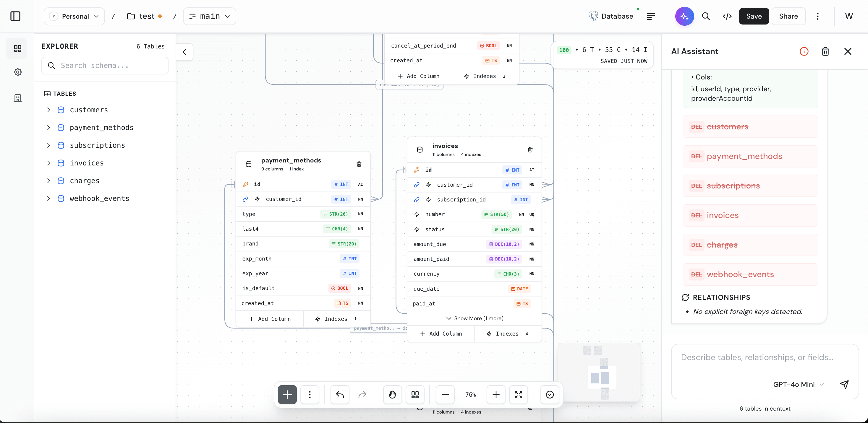Open settings gear in the sidebar
868x423 pixels.
pos(17,72)
